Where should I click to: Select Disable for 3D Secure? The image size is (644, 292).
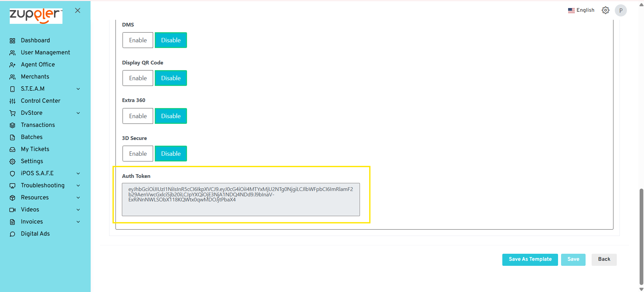tap(171, 154)
